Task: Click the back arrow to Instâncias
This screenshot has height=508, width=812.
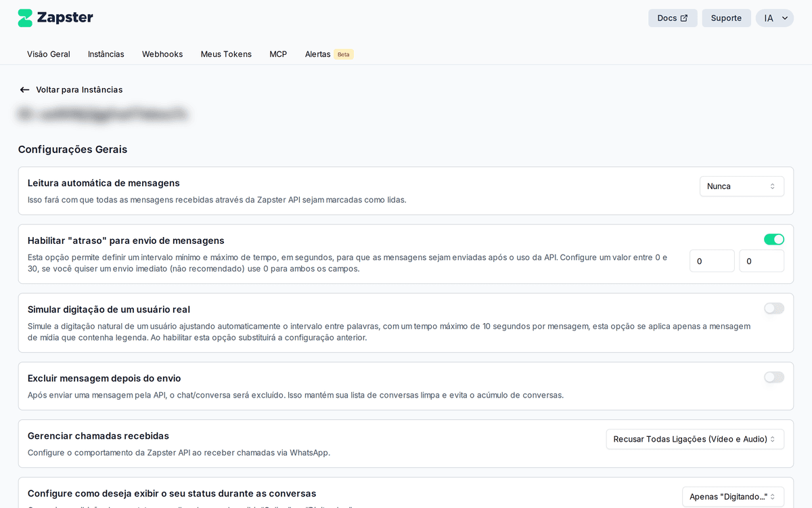Action: click(24, 89)
